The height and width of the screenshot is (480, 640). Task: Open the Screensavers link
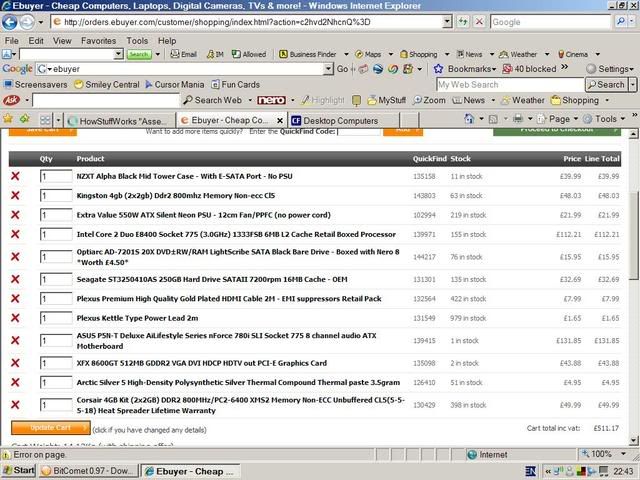[x=36, y=84]
